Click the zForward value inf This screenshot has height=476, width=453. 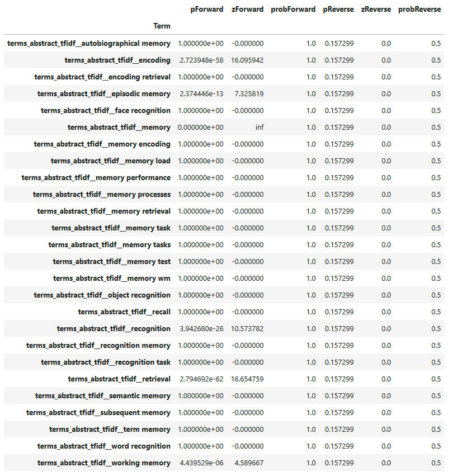tap(259, 127)
